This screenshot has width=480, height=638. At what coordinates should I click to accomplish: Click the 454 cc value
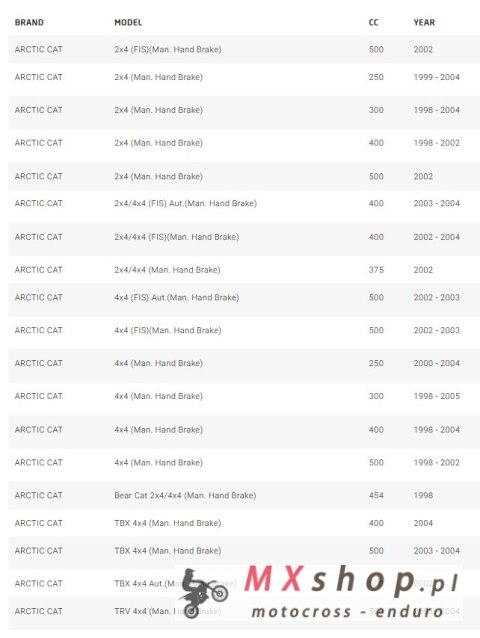pyautogui.click(x=376, y=495)
